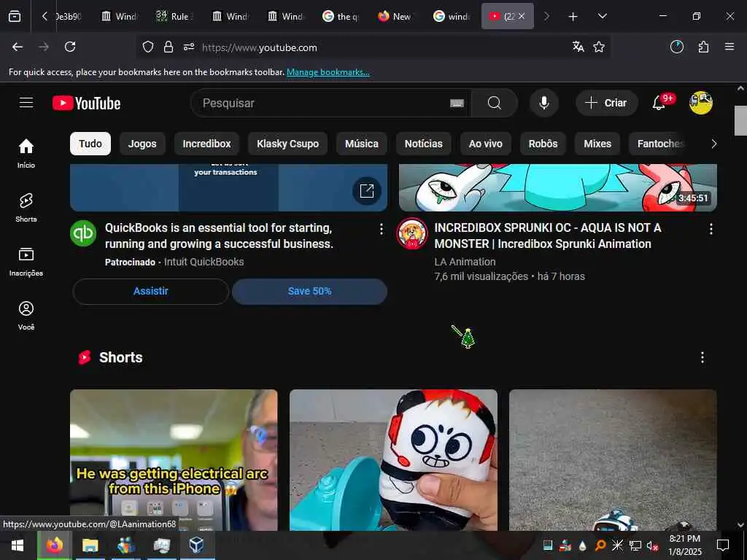Select the Klasky Csupo filter chip

click(287, 144)
